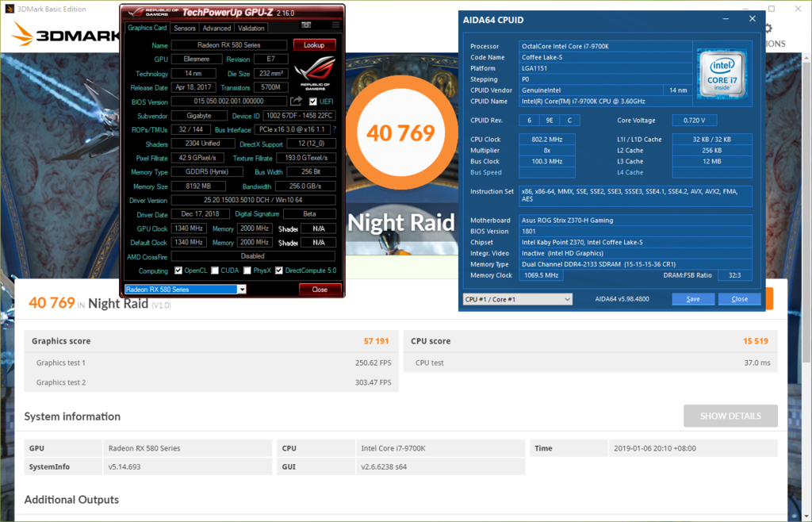812x522 pixels.
Task: Click the Driver Version field in GPU-Z
Action: [253, 200]
